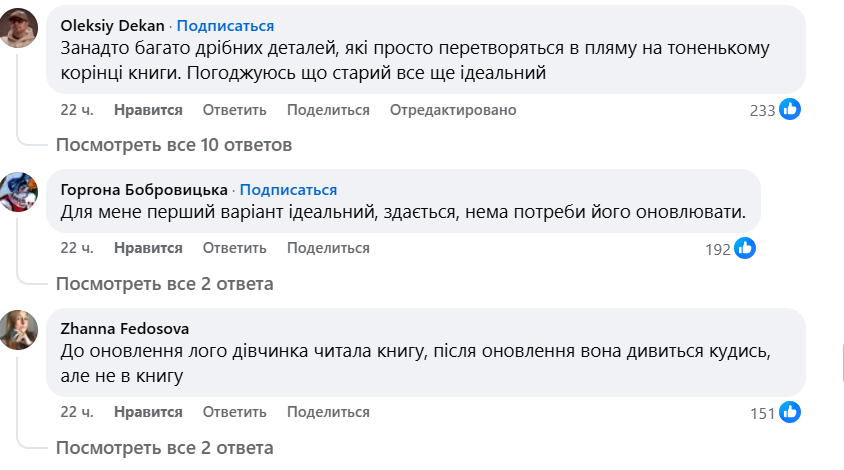Image resolution: width=844 pixels, height=470 pixels.
Task: Open Zhanna Fedosova's profile avatar
Action: point(20,329)
